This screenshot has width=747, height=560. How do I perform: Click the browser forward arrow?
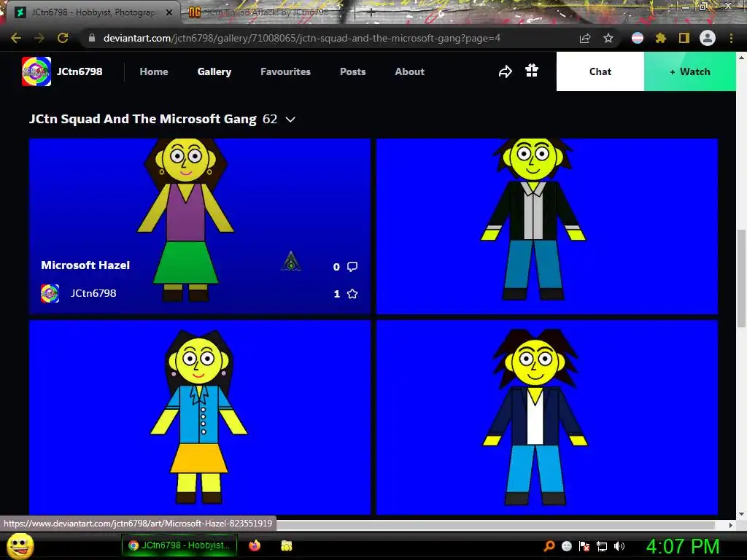point(39,38)
